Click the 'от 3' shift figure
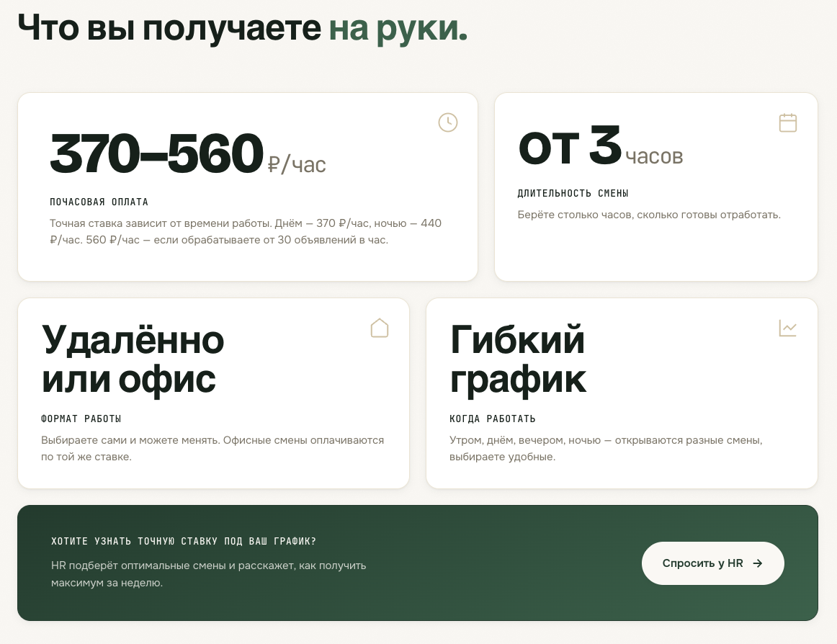Image resolution: width=837 pixels, height=644 pixels. tap(570, 146)
